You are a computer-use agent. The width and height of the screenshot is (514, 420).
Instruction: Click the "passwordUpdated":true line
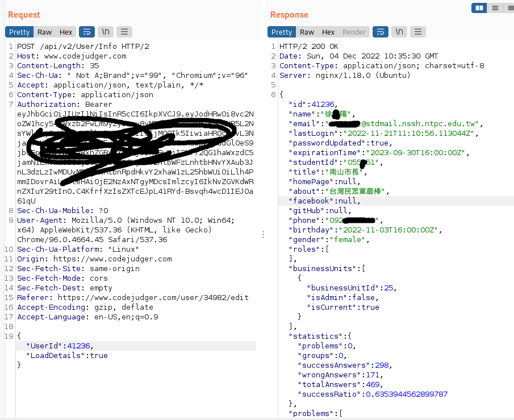[340, 143]
